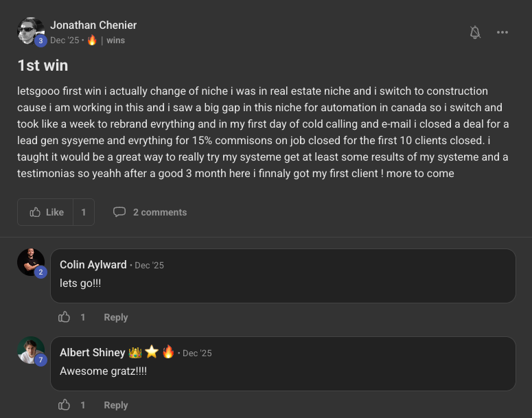Thumbs up Colin Aylward's comment

65,317
